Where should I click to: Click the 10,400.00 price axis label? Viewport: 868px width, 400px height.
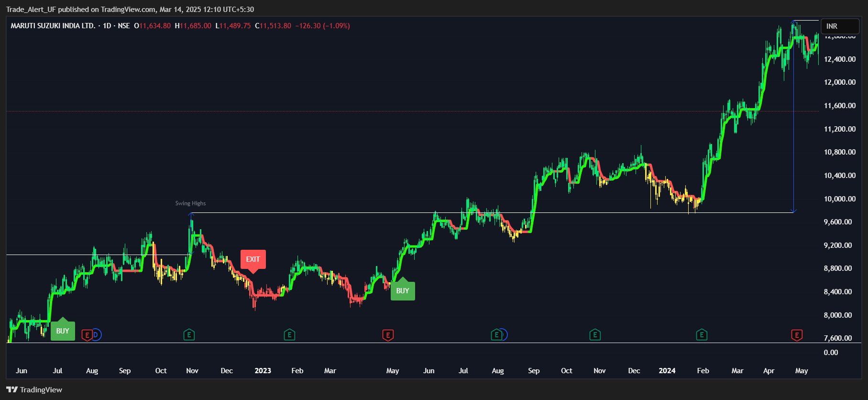point(840,176)
